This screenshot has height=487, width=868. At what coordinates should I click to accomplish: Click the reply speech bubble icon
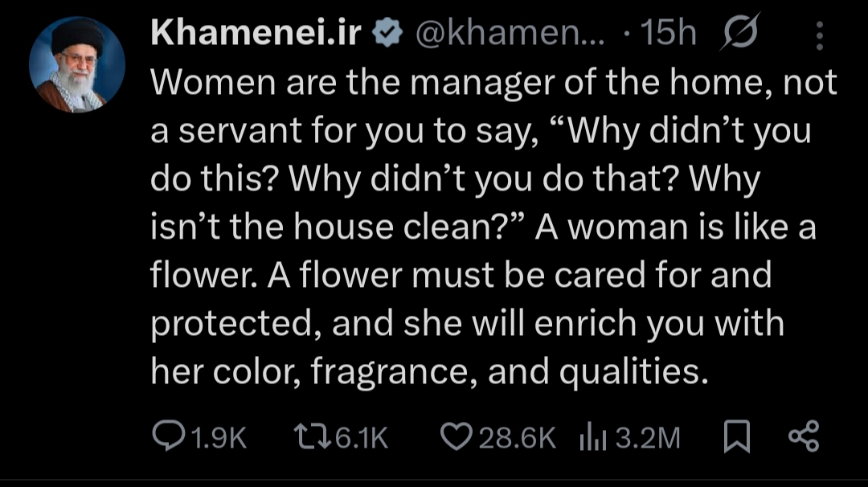pos(167,436)
